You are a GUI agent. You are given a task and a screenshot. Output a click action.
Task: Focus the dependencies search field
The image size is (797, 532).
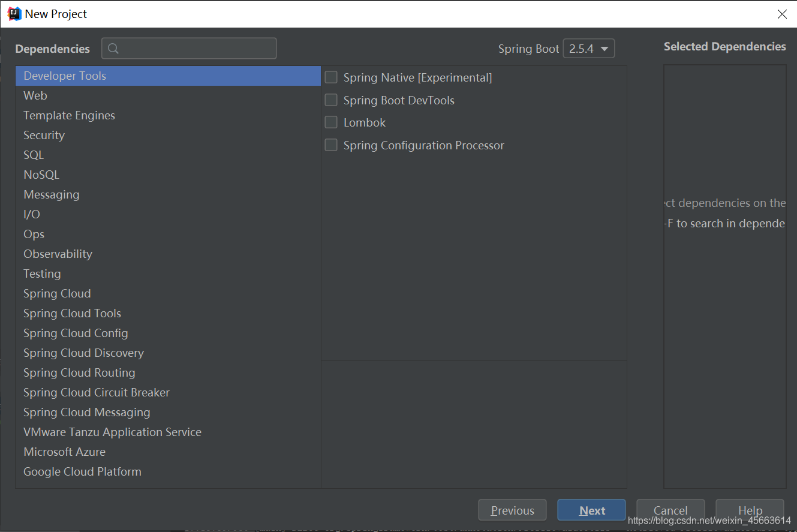click(x=189, y=49)
